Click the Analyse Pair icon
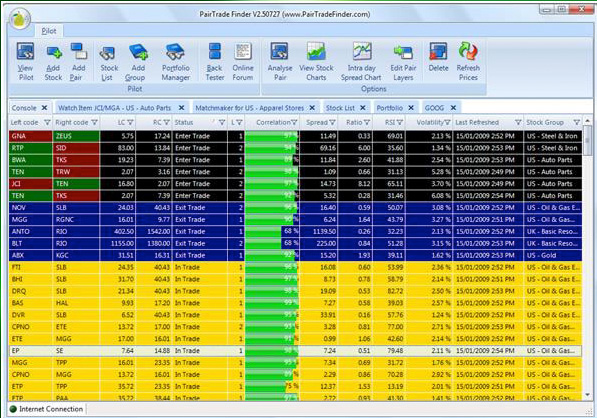Screen dimensions: 597x418 [280, 61]
